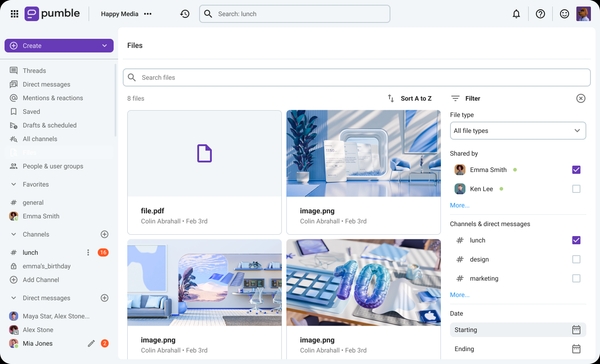Open the living room sofa image.png thumbnail
The height and width of the screenshot is (364, 600).
coord(204,282)
